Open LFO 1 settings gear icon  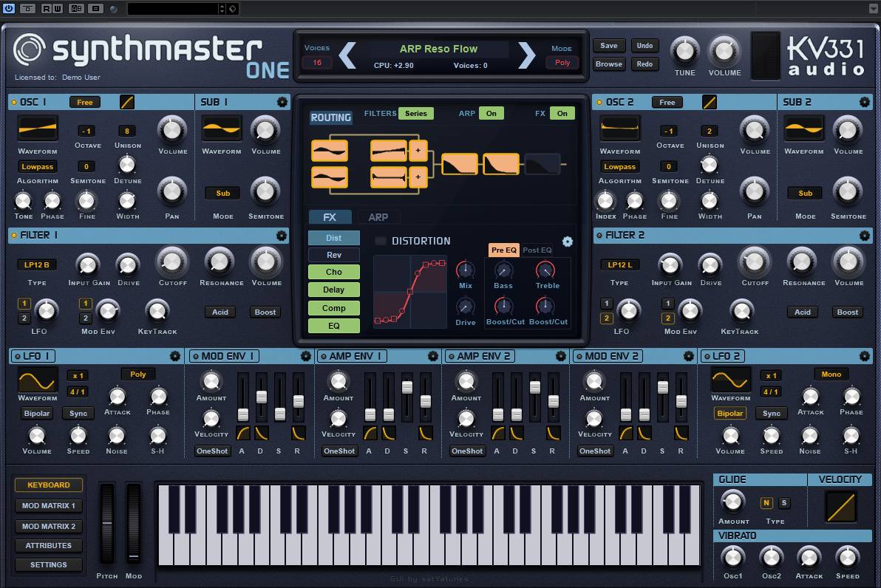[175, 356]
